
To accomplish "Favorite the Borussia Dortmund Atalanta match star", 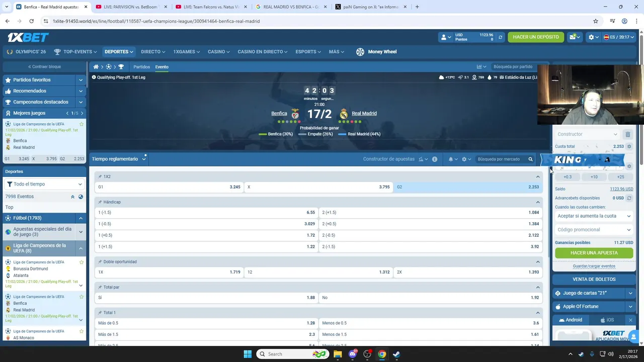I will pos(82,262).
